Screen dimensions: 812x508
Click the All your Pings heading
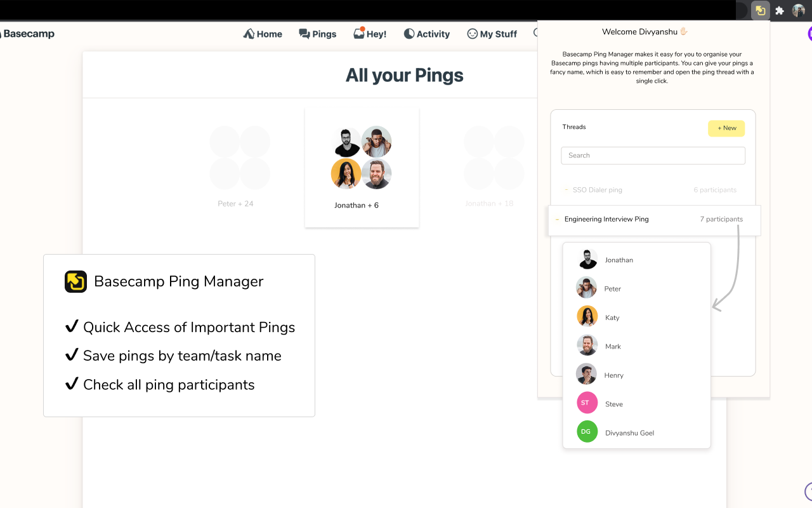pyautogui.click(x=404, y=75)
